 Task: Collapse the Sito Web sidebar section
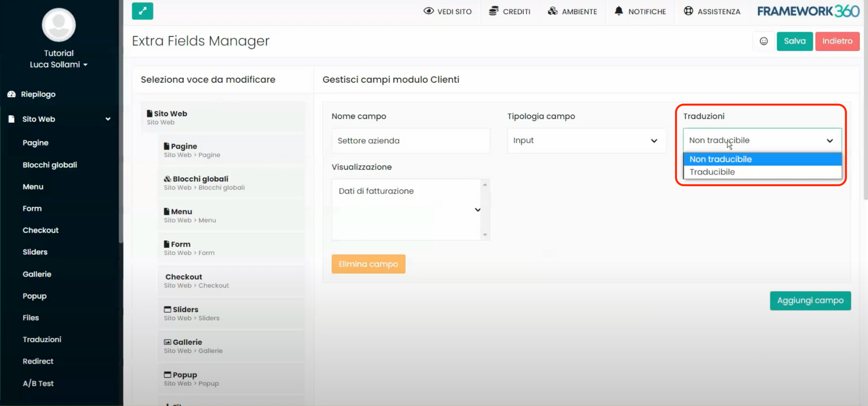tap(108, 119)
